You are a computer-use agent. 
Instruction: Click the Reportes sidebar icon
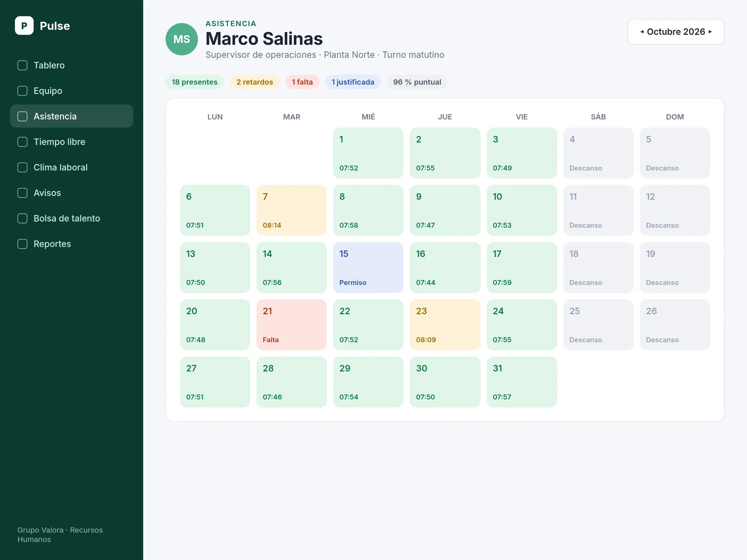[x=22, y=244]
